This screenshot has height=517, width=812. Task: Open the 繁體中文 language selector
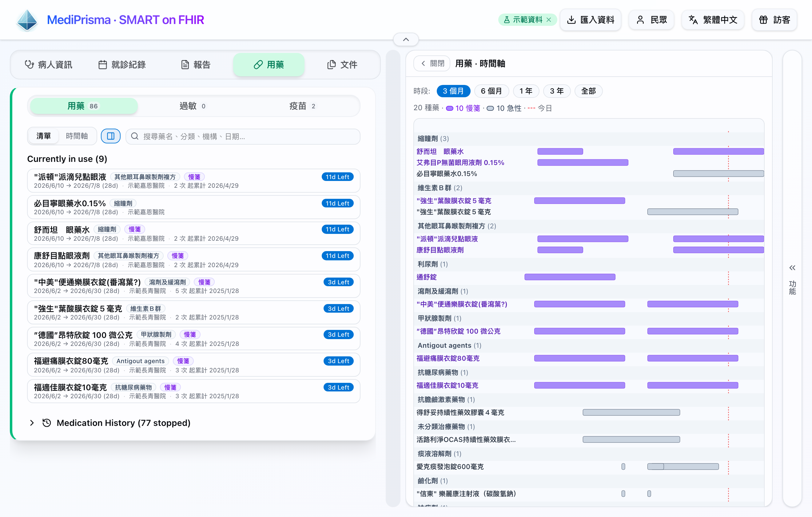click(x=713, y=20)
